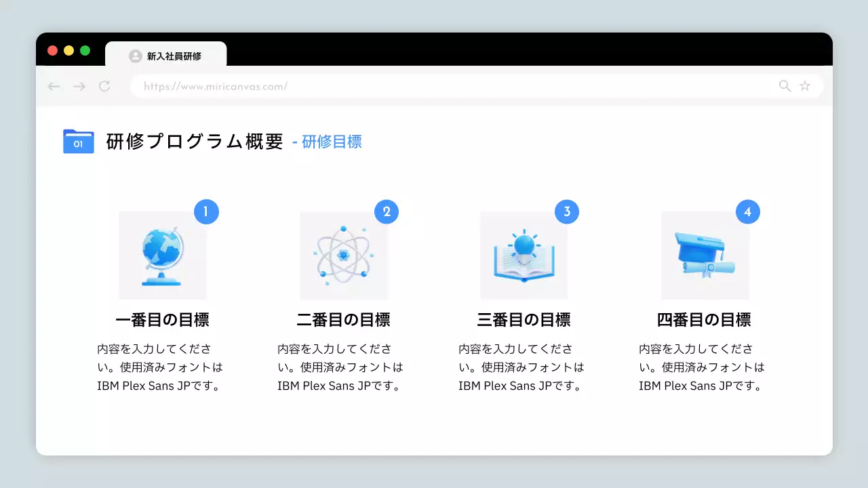
Task: Click the bookmark star in the address bar
Action: tap(804, 86)
